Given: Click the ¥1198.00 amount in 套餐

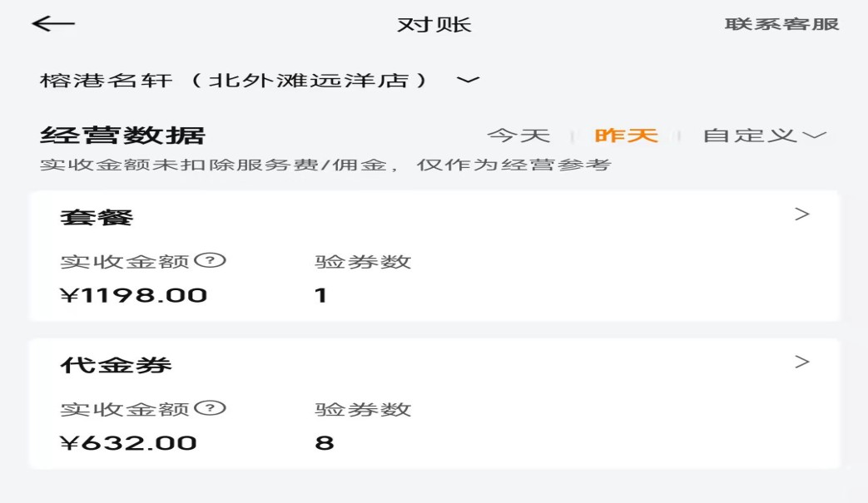Looking at the screenshot, I should [133, 295].
